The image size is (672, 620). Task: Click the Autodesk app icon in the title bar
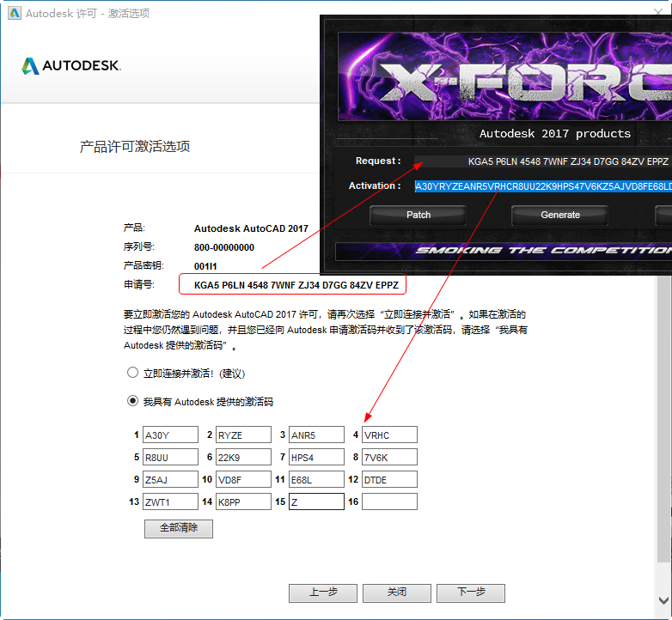pos(14,13)
